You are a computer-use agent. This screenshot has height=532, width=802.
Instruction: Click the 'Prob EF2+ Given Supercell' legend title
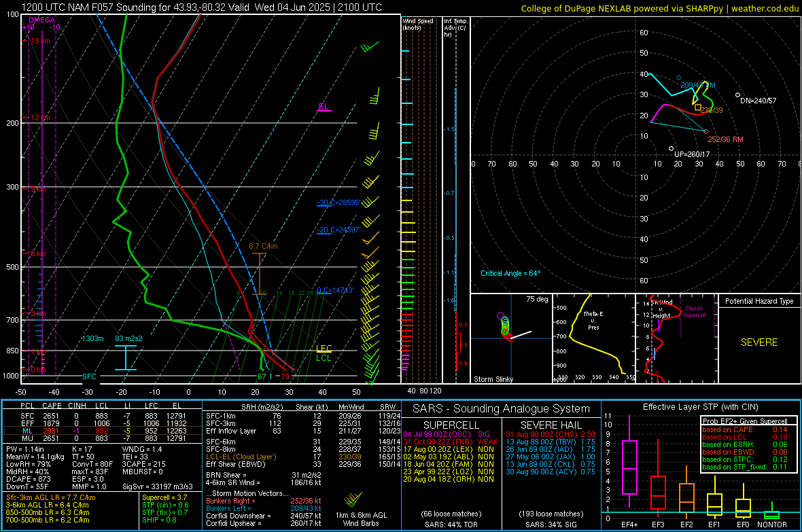point(745,421)
